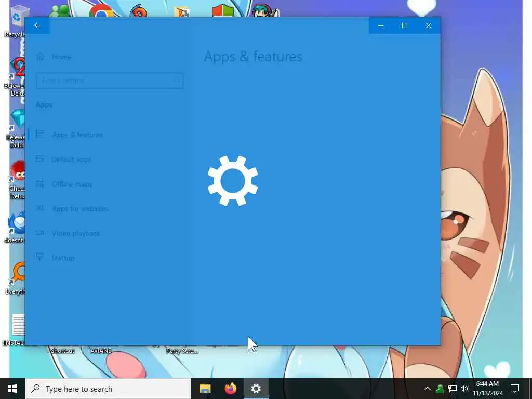This screenshot has width=532, height=399.
Task: Select Apps & features in sidebar
Action: coord(77,135)
